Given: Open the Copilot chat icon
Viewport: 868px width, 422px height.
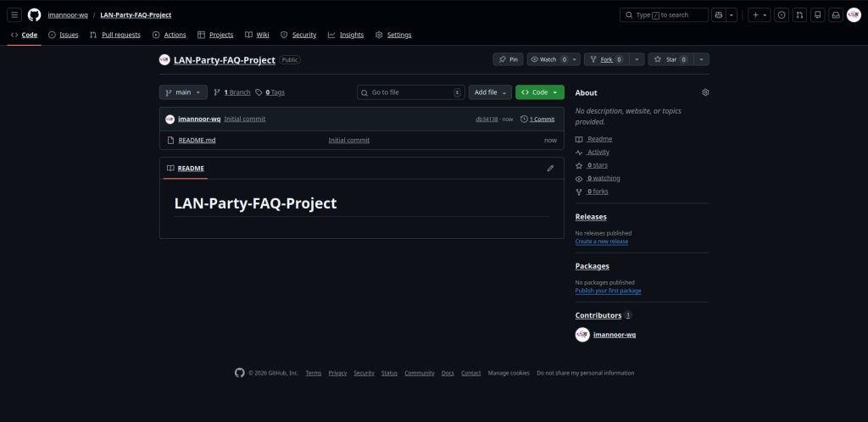Looking at the screenshot, I should [x=719, y=14].
